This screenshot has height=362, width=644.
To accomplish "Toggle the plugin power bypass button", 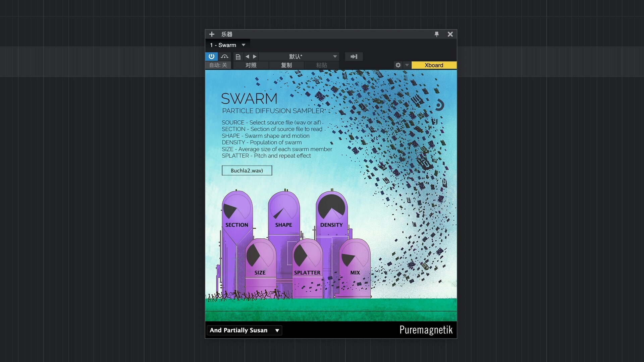I will tap(211, 56).
